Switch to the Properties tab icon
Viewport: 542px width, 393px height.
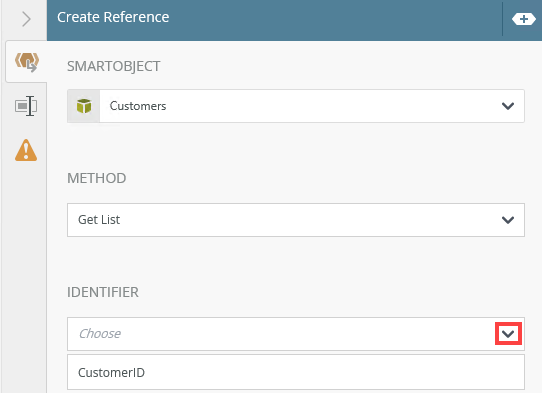[26, 105]
